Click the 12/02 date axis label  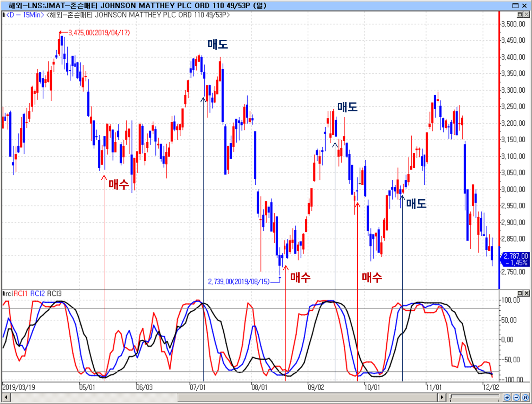click(x=491, y=387)
